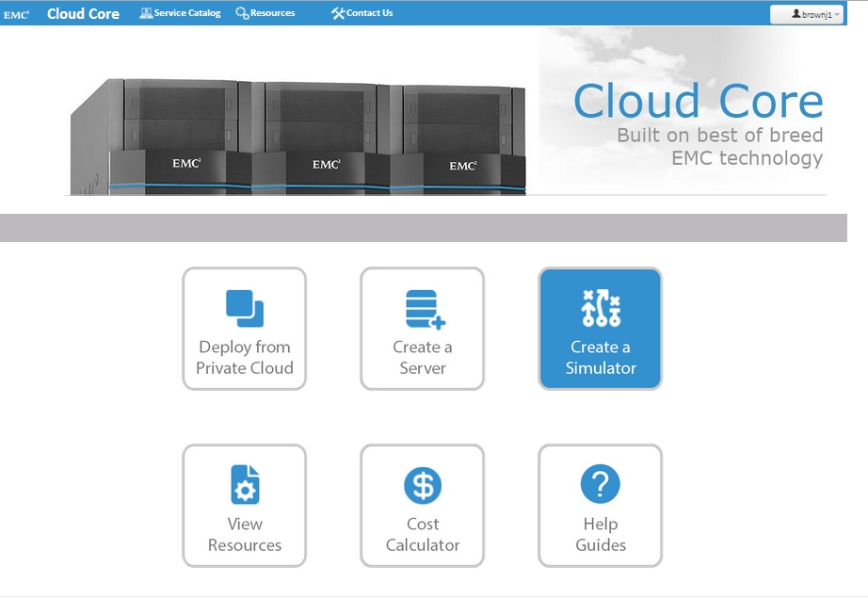Click the EMC server rack banner image
Image resolution: width=868 pixels, height=598 pixels.
coord(297,137)
